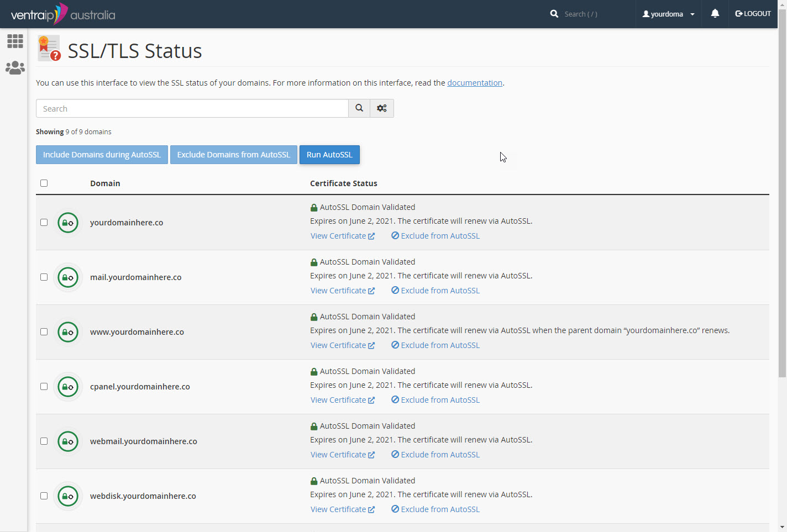Tick the checkbox for cpanel.yourdomainhere.co
Viewport: 787px width, 532px height.
pos(44,387)
